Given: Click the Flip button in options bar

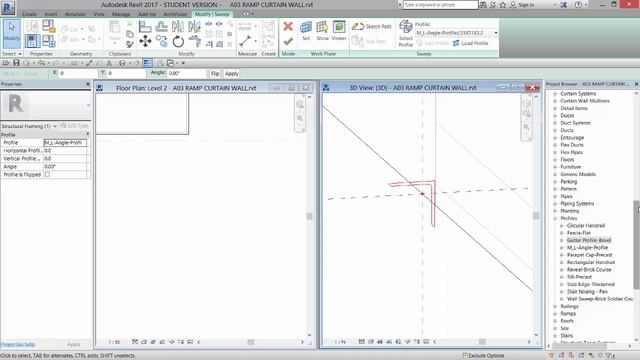Looking at the screenshot, I should point(215,73).
